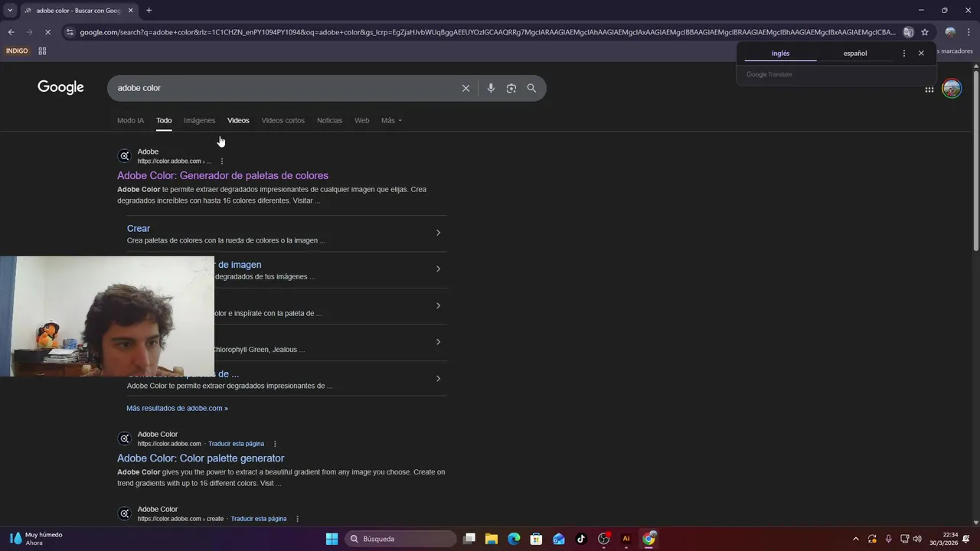Click the page vertical scrollbar
The image size is (980, 551).
[975, 159]
